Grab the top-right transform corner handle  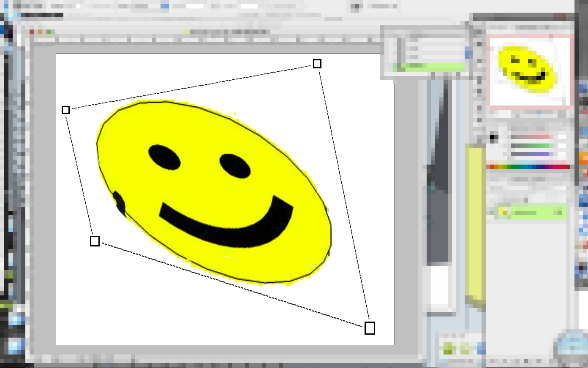pyautogui.click(x=317, y=64)
